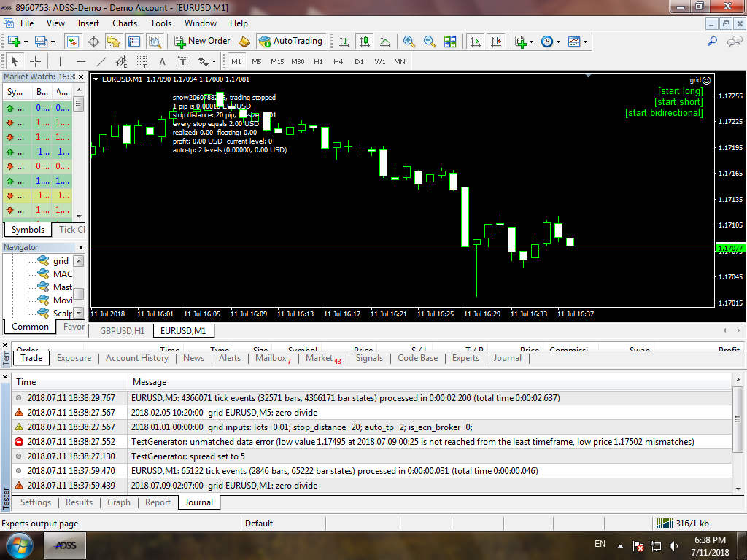Open the Tick Chart tab in Market Watch
The image size is (747, 560).
[71, 230]
